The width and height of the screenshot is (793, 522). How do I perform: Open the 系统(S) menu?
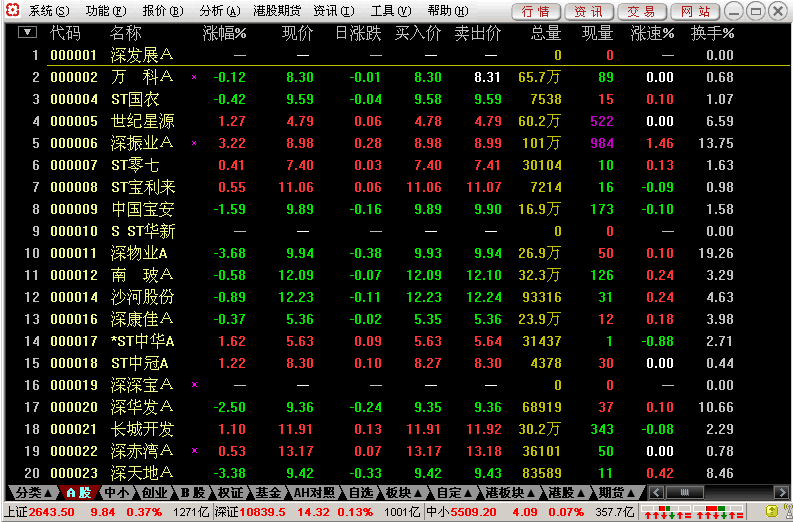tap(49, 11)
